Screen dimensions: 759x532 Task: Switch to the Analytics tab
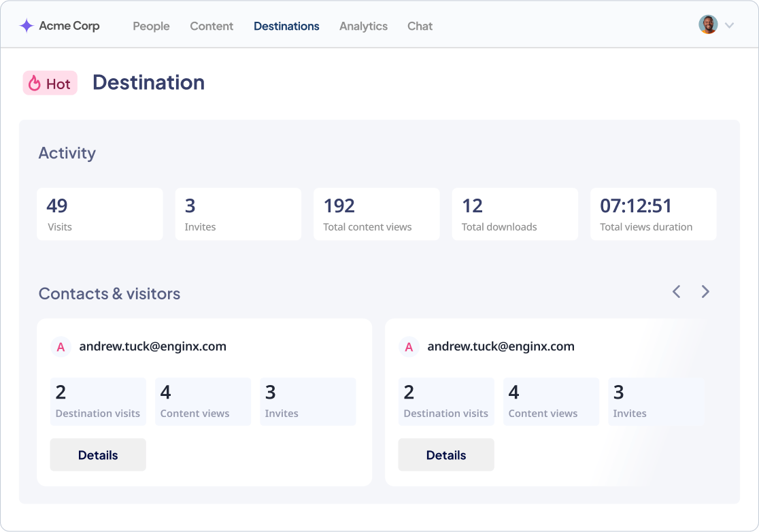(x=363, y=26)
